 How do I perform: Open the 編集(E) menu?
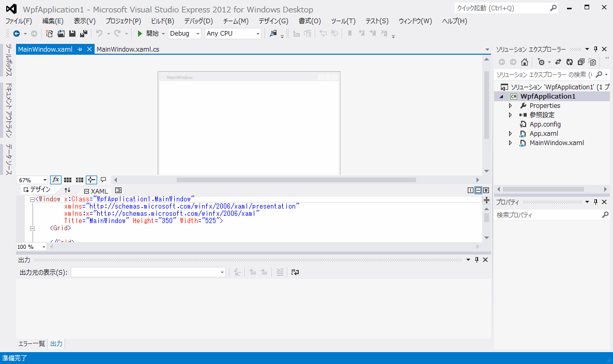tap(53, 21)
